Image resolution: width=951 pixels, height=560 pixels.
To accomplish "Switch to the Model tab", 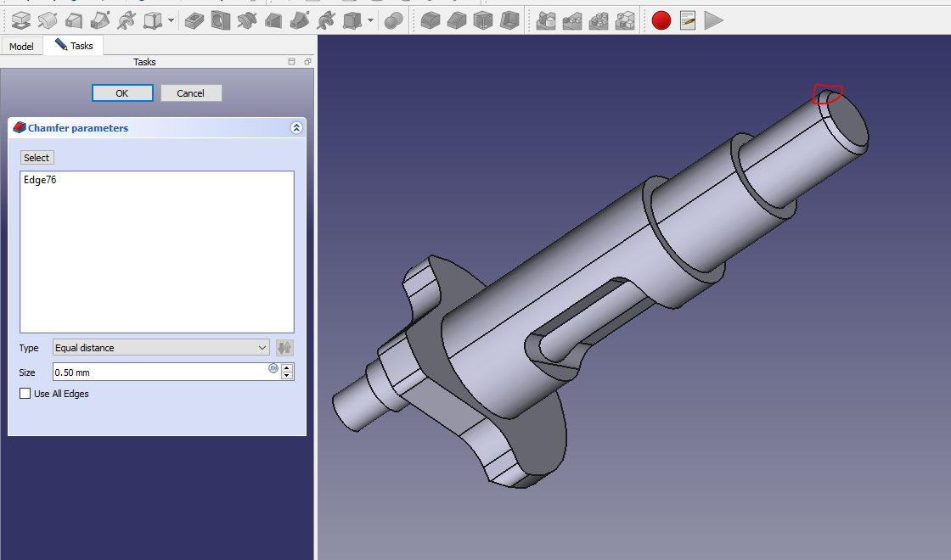I will [x=21, y=47].
